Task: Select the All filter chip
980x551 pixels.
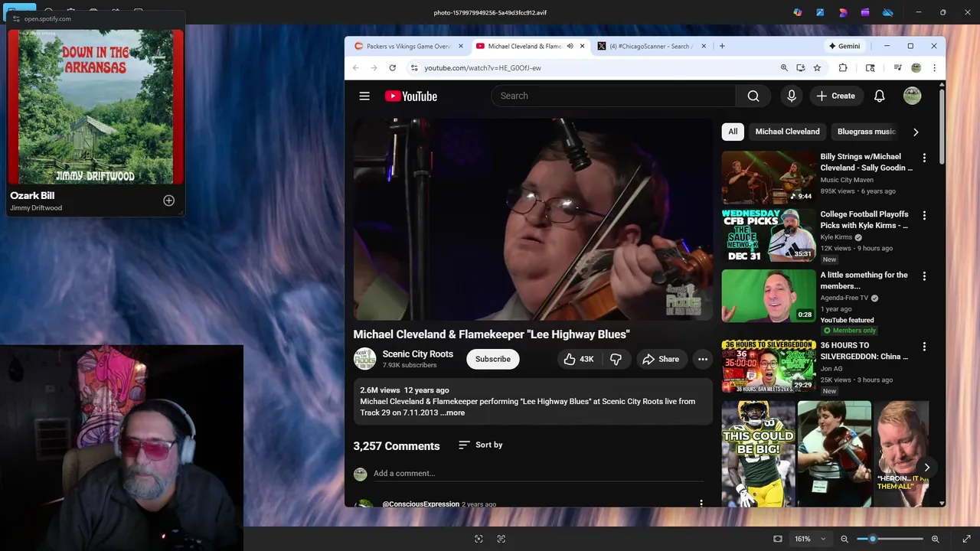Action: (733, 132)
